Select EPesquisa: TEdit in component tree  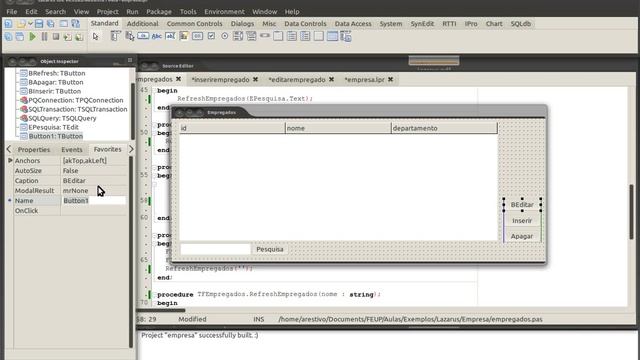point(53,127)
